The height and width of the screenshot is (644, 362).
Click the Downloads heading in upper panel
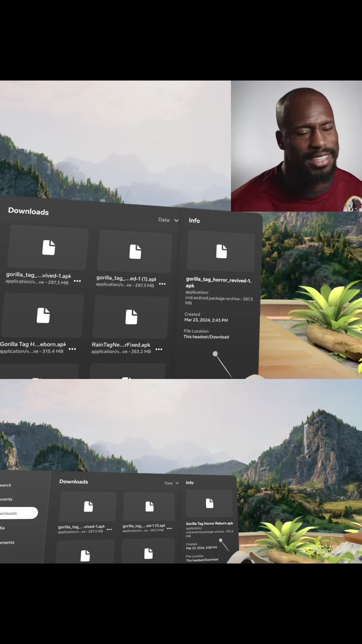coord(28,211)
